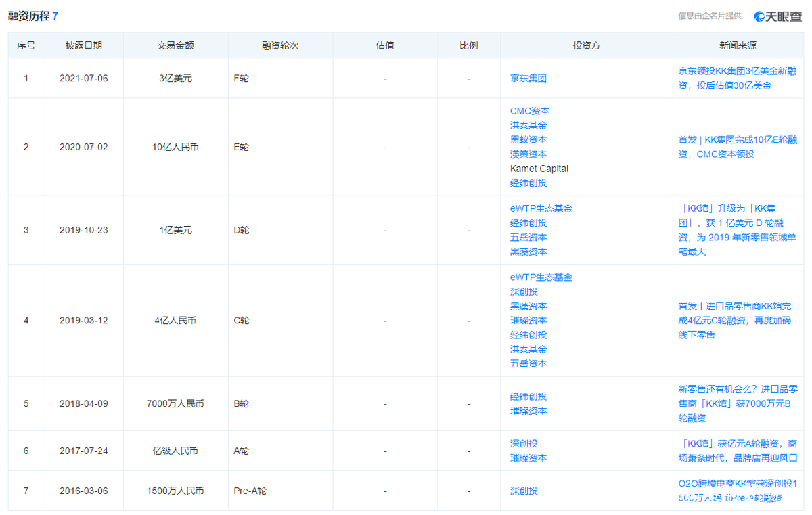Viewport: 812px width, 515px height.
Task: Open 深创投 in the C轮 row
Action: 524,292
